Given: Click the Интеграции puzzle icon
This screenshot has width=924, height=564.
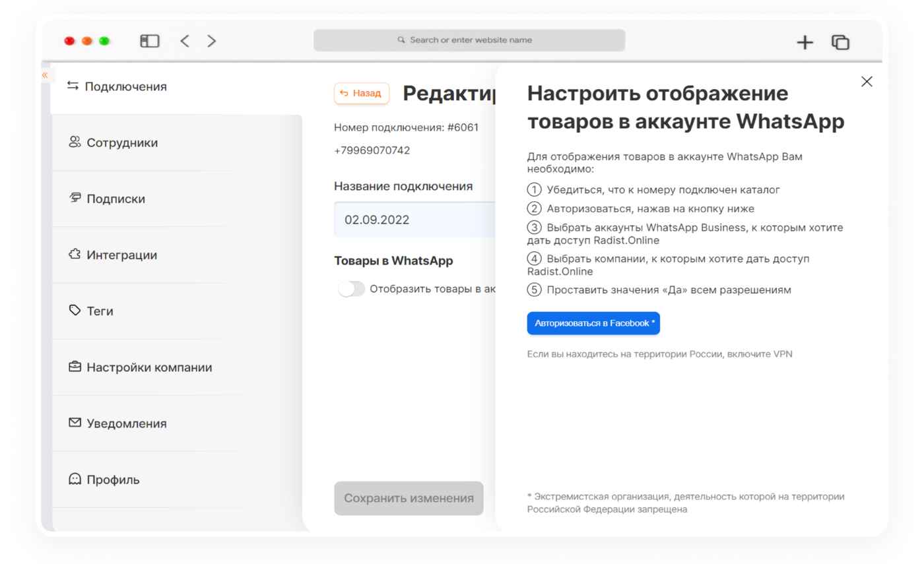Looking at the screenshot, I should (x=75, y=254).
